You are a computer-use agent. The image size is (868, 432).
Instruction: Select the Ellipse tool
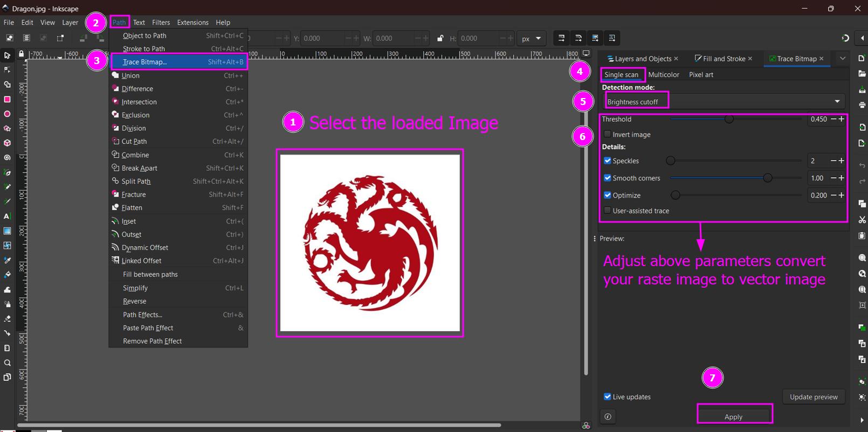[7, 114]
